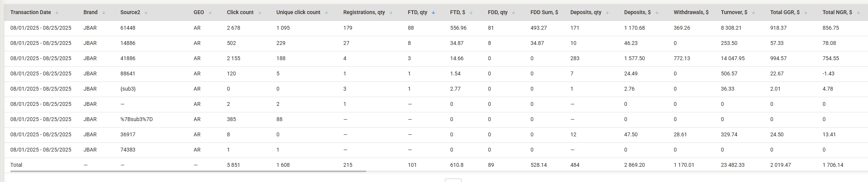The width and height of the screenshot is (868, 182).
Task: Select the %7Bsub3%7D source cell
Action: coord(137,119)
